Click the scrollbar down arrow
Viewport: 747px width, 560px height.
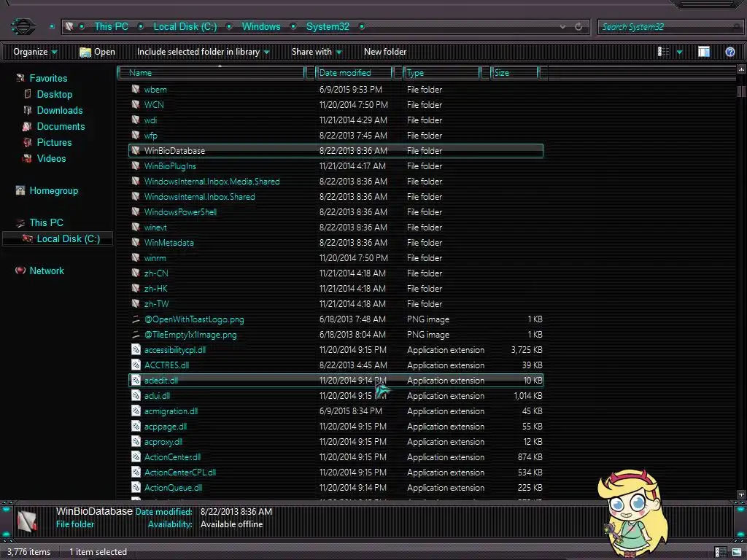point(741,495)
